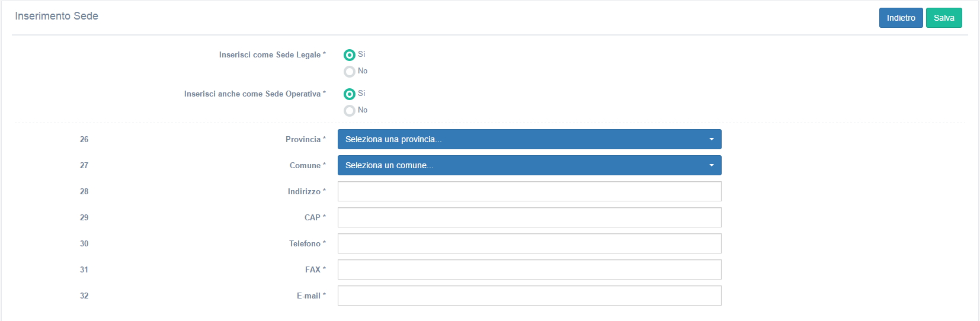Click row number 32 beside E-mail
980x321 pixels.
tap(84, 296)
